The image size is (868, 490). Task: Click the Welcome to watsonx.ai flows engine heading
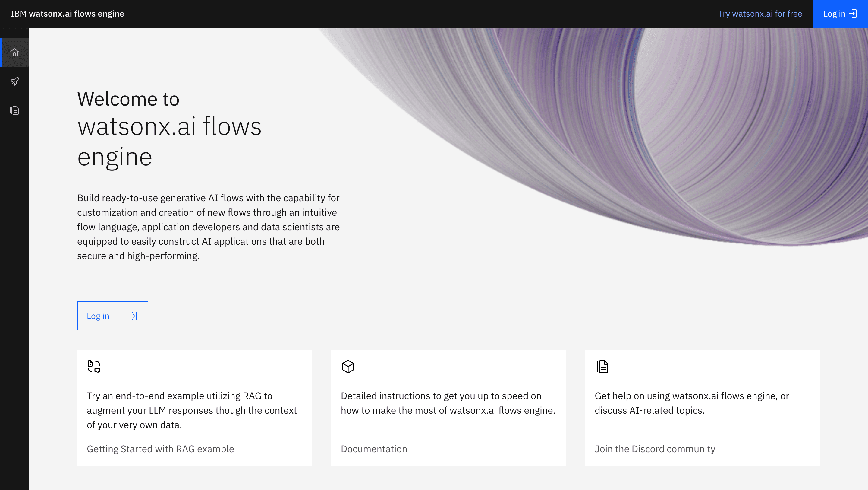click(169, 127)
